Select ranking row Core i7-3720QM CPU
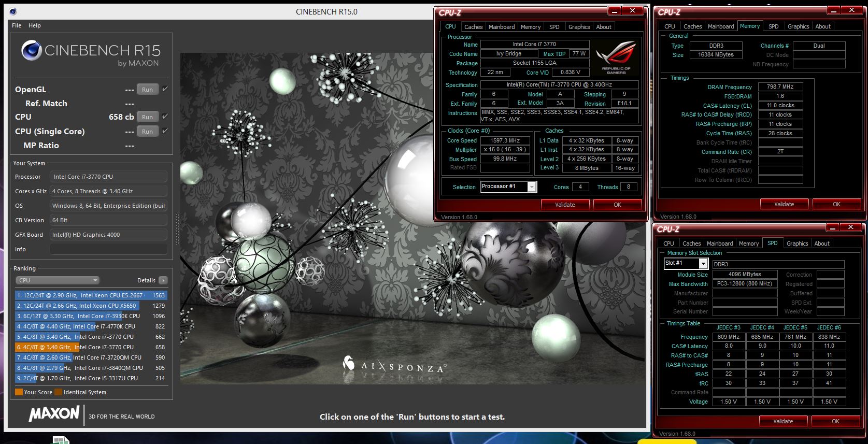Viewport: 868px width, 444px height. (x=91, y=357)
